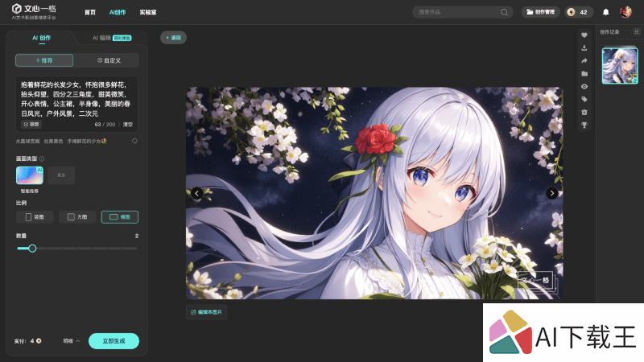Use suggested prompt 手捧鲜花的少女
Image resolution: width=644 pixels, height=362 pixels.
pyautogui.click(x=87, y=142)
